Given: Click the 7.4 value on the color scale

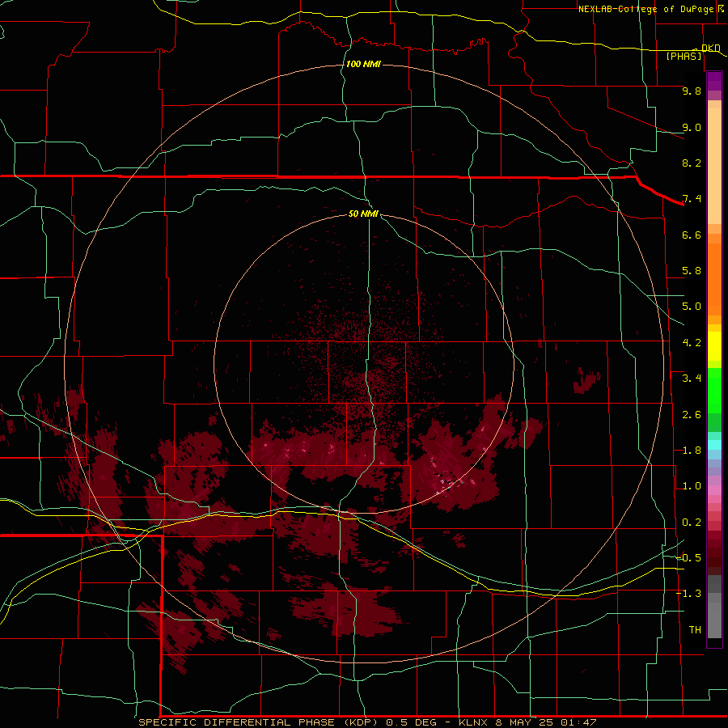Looking at the screenshot, I should pos(692,199).
